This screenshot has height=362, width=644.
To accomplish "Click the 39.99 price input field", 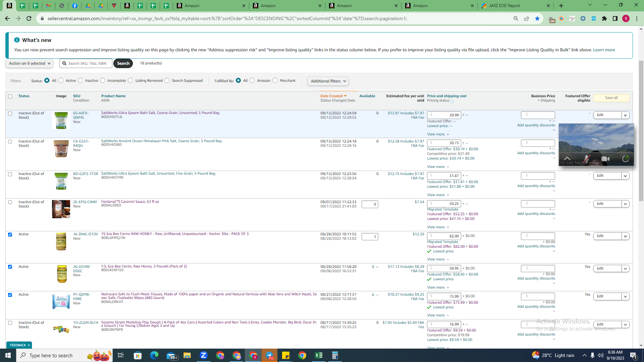I will coord(444,115).
